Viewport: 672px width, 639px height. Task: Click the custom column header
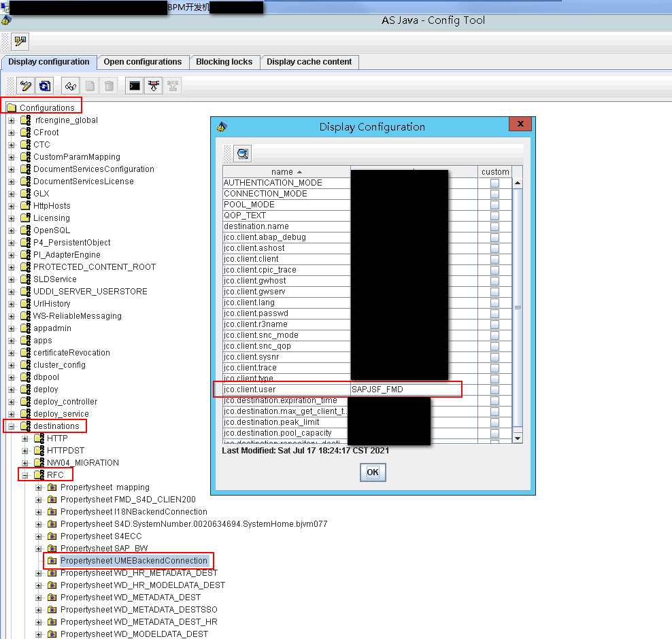click(x=495, y=172)
